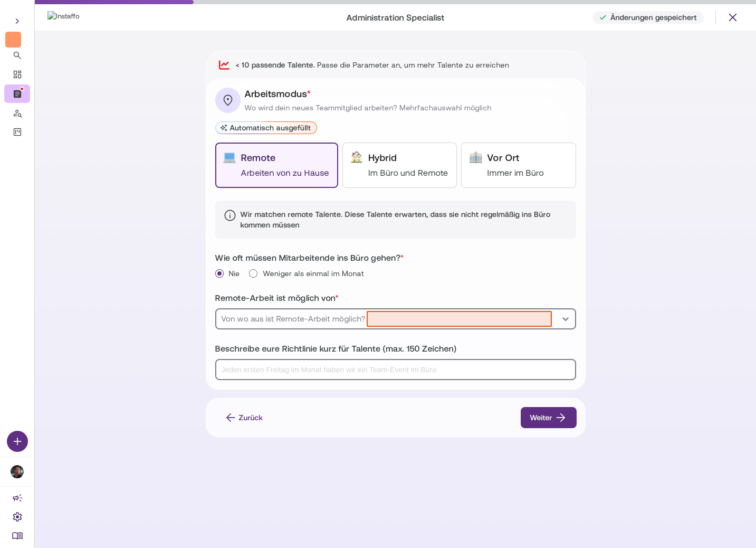Click the Richtlinie description text field
Screen dimensions: 756x548
pyautogui.click(x=396, y=370)
